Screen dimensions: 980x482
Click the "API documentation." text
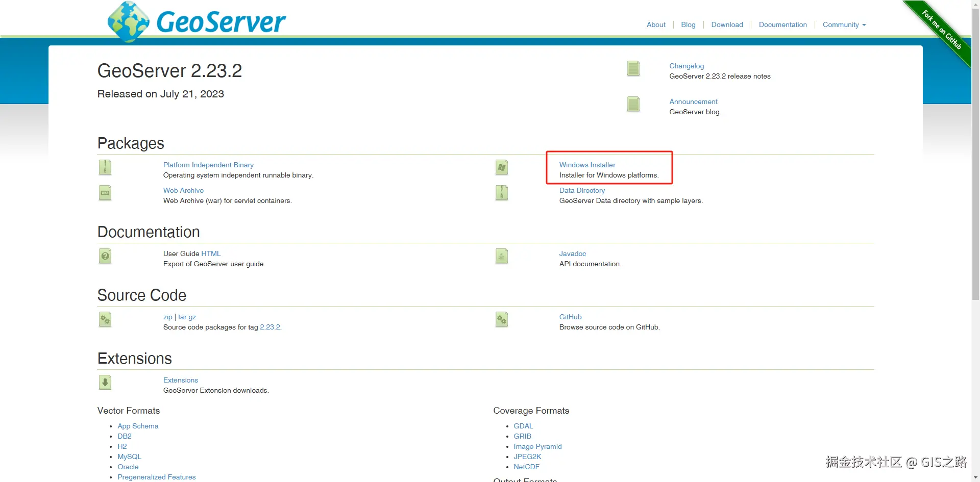590,264
